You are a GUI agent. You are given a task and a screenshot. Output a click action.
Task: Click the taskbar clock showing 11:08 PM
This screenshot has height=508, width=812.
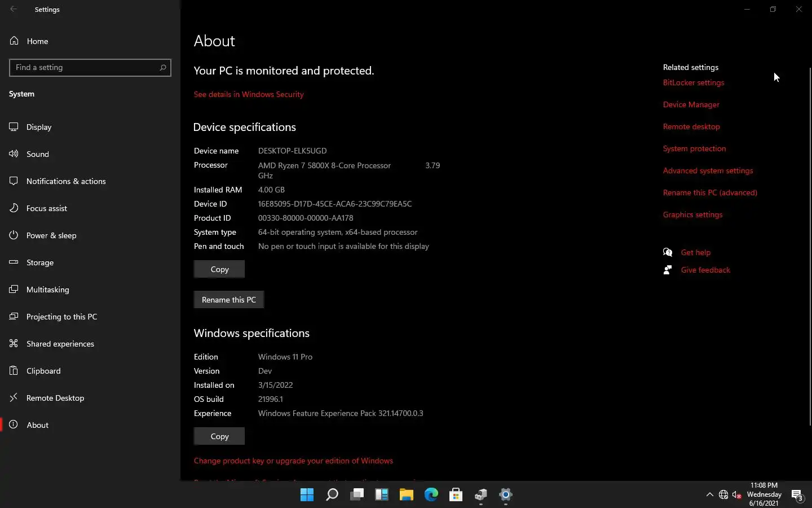764,494
